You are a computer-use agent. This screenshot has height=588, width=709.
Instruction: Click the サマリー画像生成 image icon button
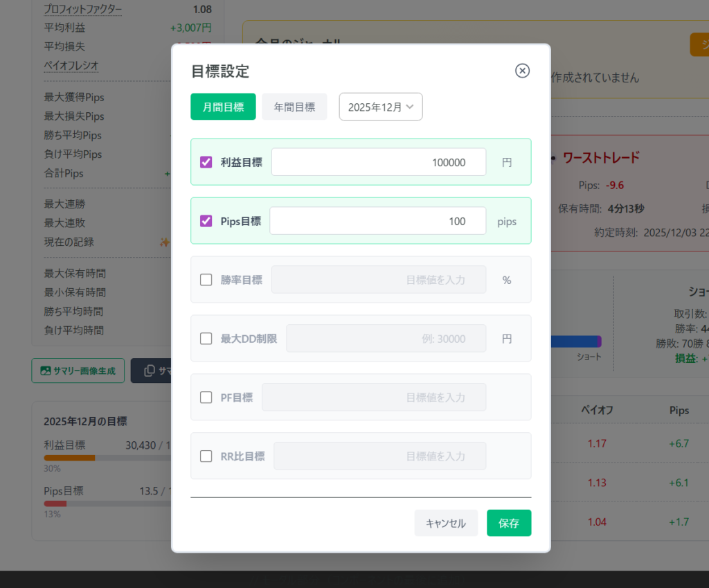pos(46,371)
